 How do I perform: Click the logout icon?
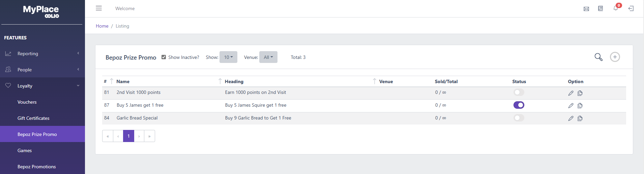[x=631, y=8]
